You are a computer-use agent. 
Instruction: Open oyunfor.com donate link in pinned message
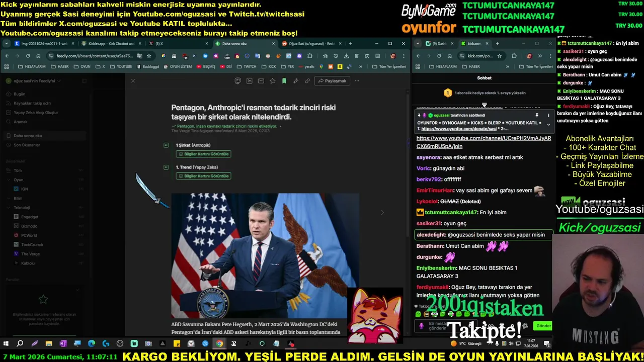[x=459, y=129]
